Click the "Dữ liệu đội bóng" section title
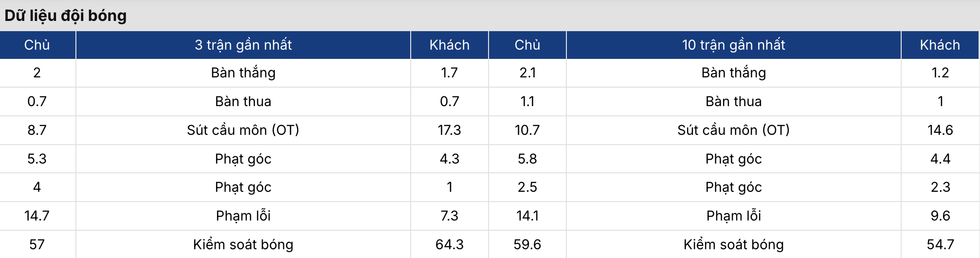The width and height of the screenshot is (980, 258). tap(66, 16)
